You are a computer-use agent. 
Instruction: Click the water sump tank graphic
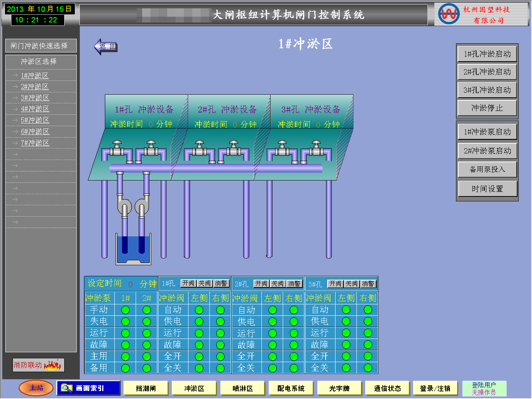click(x=133, y=250)
